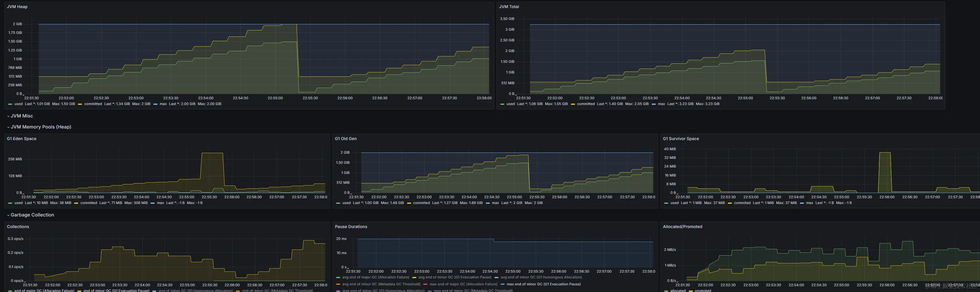The image size is (980, 292).
Task: Toggle the max series in JVM Total legend
Action: (661, 104)
